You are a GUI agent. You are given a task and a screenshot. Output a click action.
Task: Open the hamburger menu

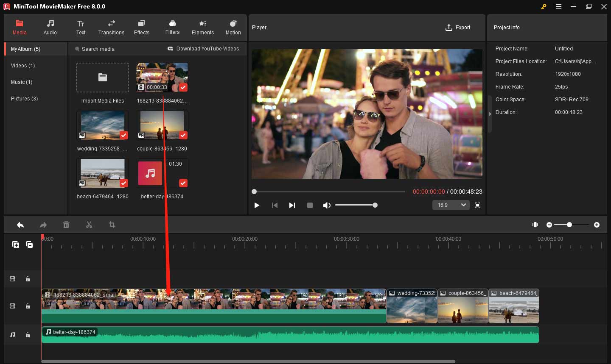pos(558,6)
